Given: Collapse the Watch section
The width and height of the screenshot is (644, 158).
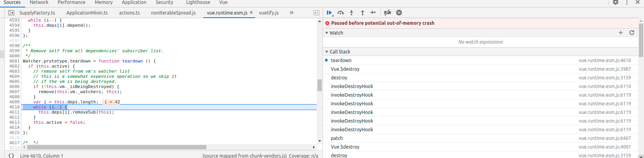Looking at the screenshot, I should [327, 33].
